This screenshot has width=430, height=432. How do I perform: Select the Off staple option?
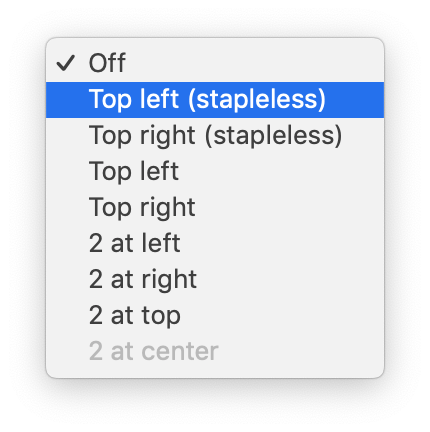point(215,63)
